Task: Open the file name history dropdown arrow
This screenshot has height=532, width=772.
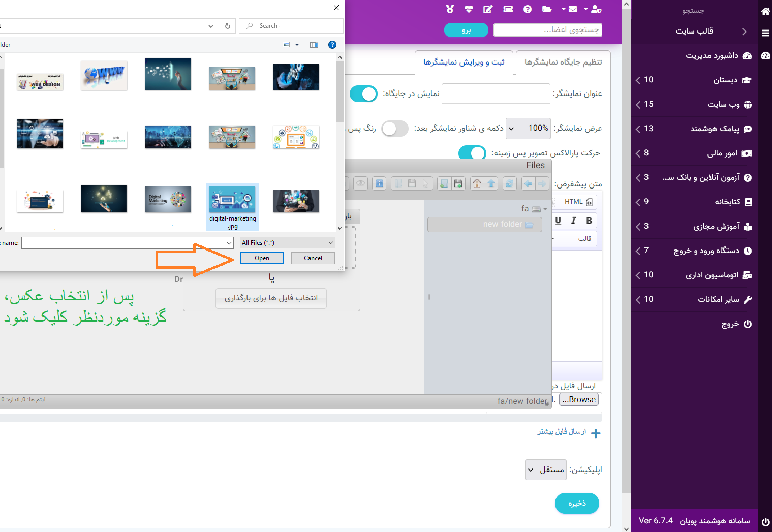Action: pos(229,243)
